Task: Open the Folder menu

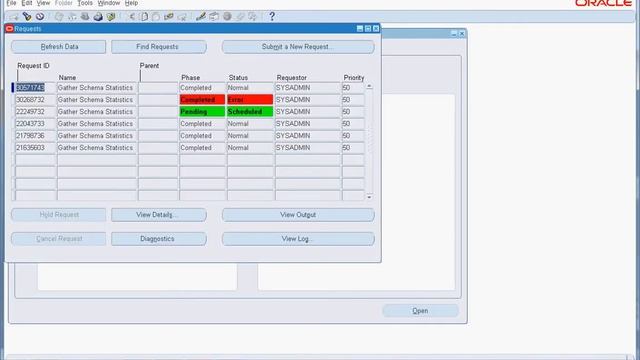Action: coord(64,3)
